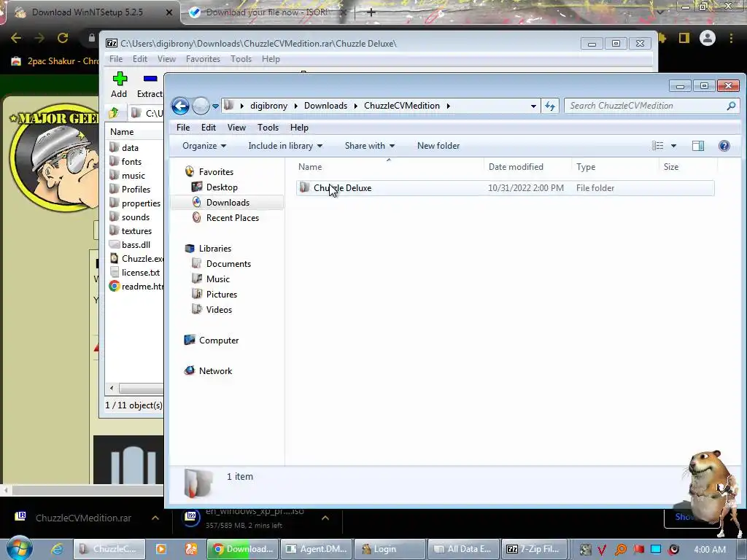Click the taskbar clock 4:00 AM
Viewport: 747px width, 560px height.
pos(709,550)
